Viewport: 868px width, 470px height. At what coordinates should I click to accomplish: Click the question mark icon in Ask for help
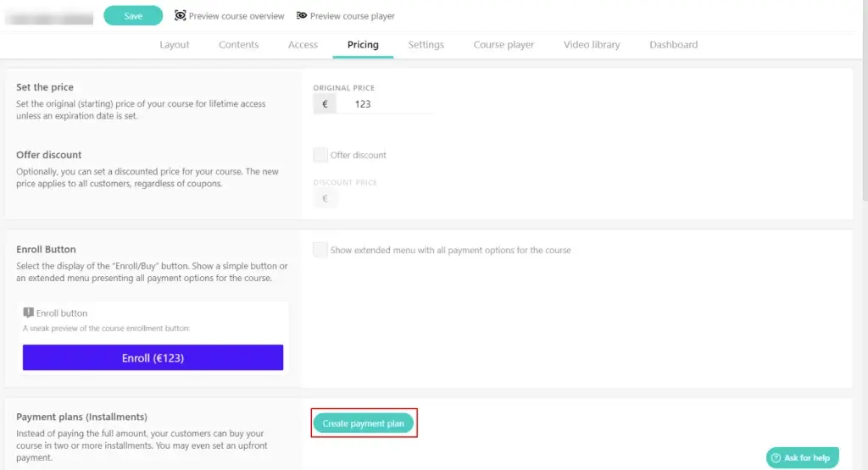tap(776, 458)
